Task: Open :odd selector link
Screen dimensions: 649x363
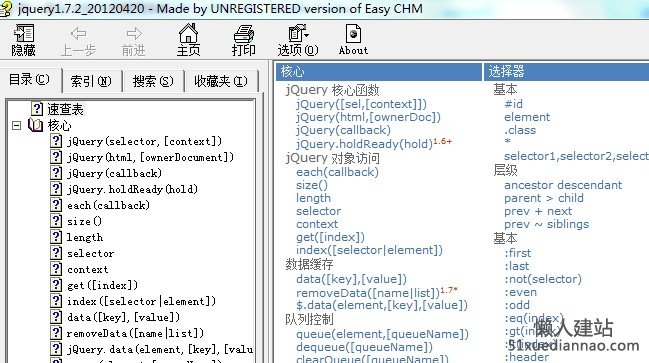Action: (517, 305)
